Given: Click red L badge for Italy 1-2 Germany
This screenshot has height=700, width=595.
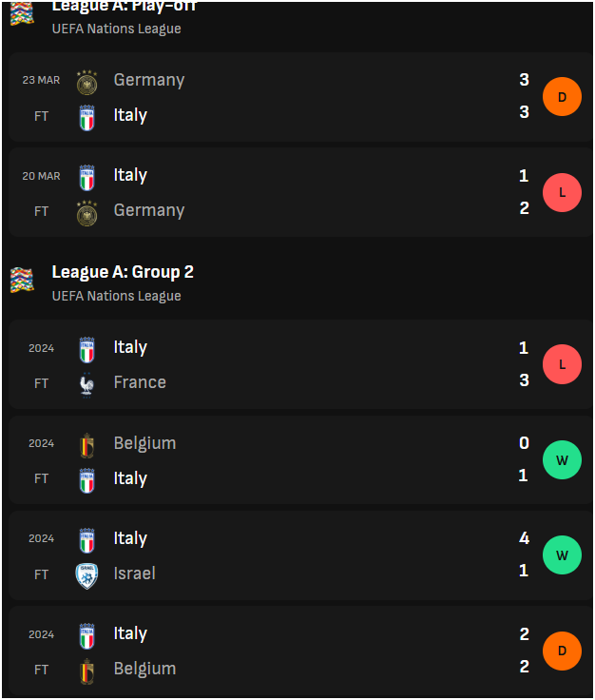Looking at the screenshot, I should 562,192.
